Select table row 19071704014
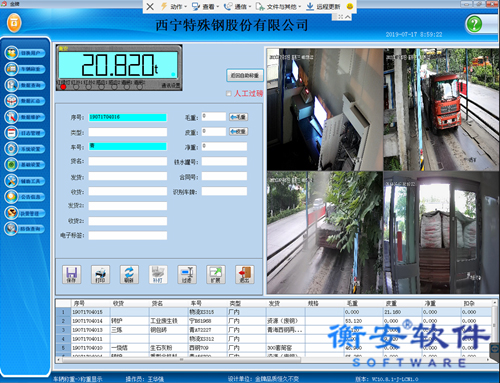This screenshot has height=383, width=500. (x=274, y=321)
